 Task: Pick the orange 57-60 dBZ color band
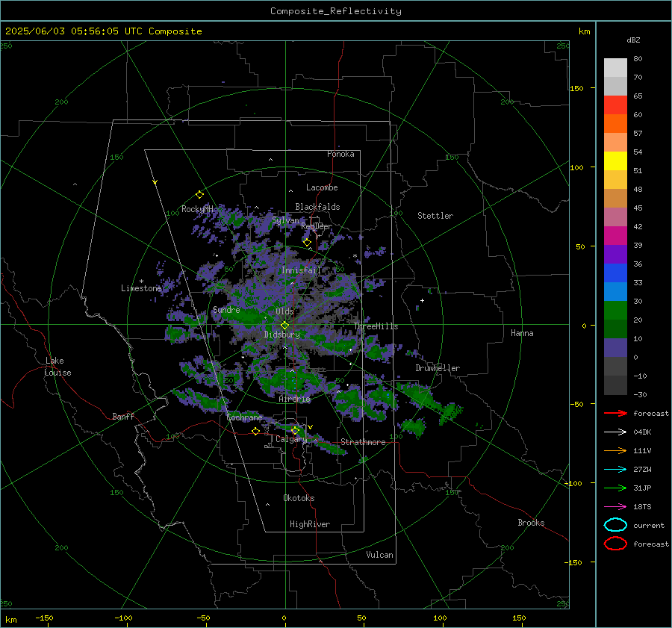tap(615, 123)
